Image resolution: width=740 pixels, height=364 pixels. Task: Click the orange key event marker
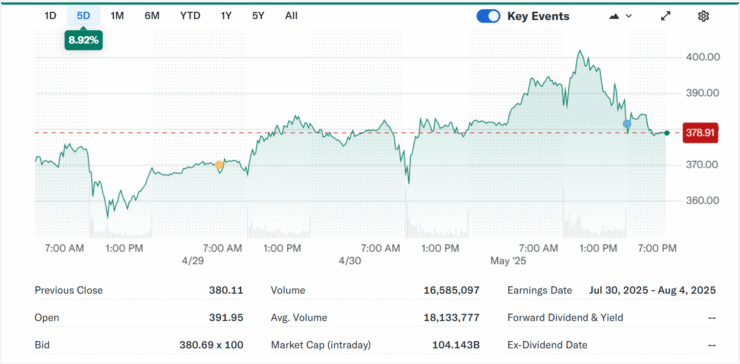coord(219,165)
